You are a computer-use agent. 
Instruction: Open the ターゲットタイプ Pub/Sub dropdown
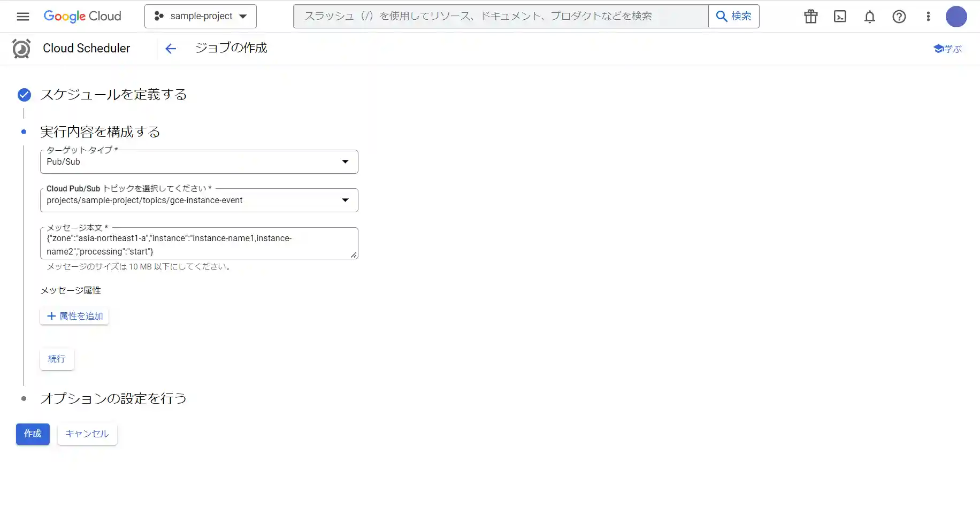(199, 162)
